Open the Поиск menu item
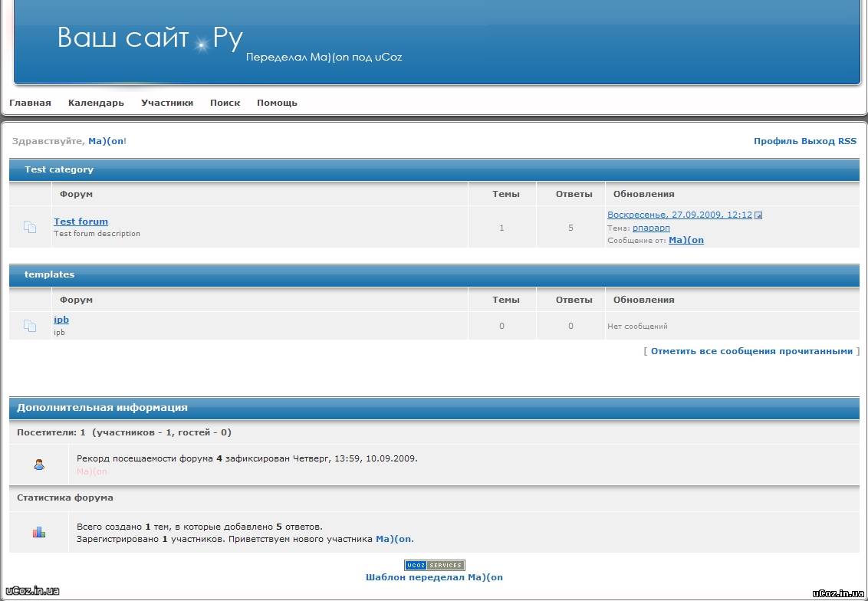The image size is (868, 601). pos(225,103)
